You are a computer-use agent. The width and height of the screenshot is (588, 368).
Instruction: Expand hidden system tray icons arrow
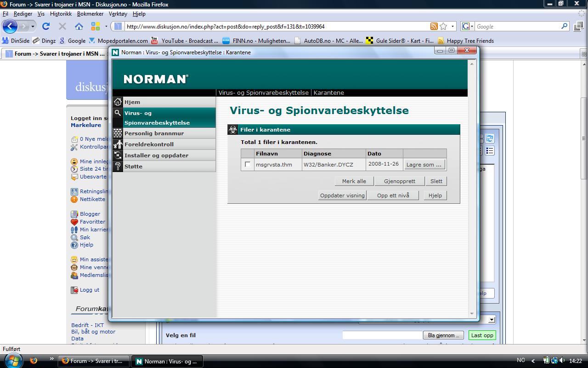(x=533, y=361)
